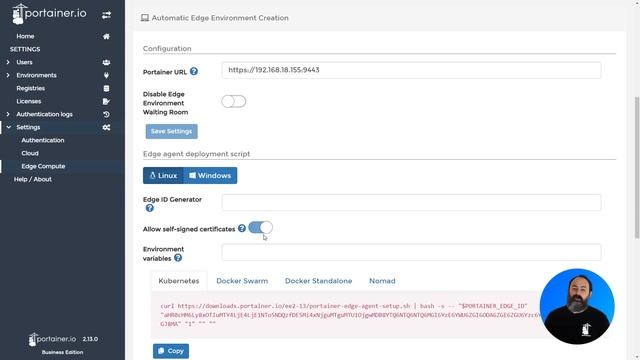Viewport: 640px width, 360px height.
Task: Turn off Allow self-signed certificates switch
Action: [x=260, y=227]
